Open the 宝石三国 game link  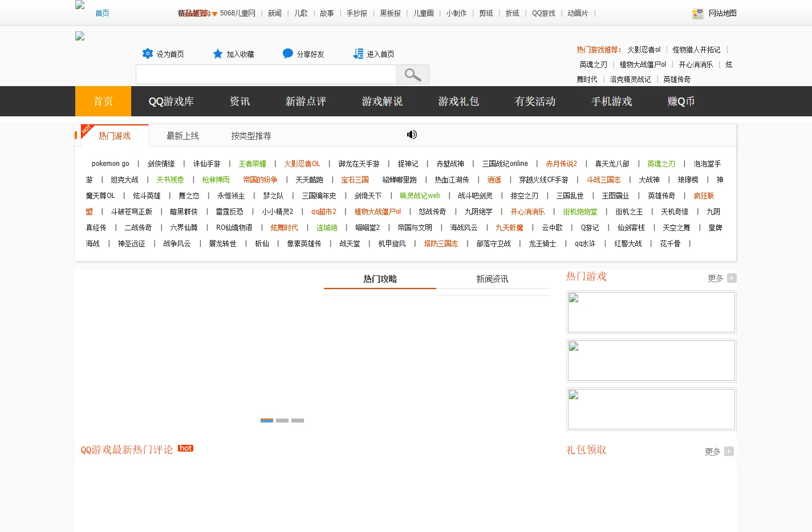[355, 180]
